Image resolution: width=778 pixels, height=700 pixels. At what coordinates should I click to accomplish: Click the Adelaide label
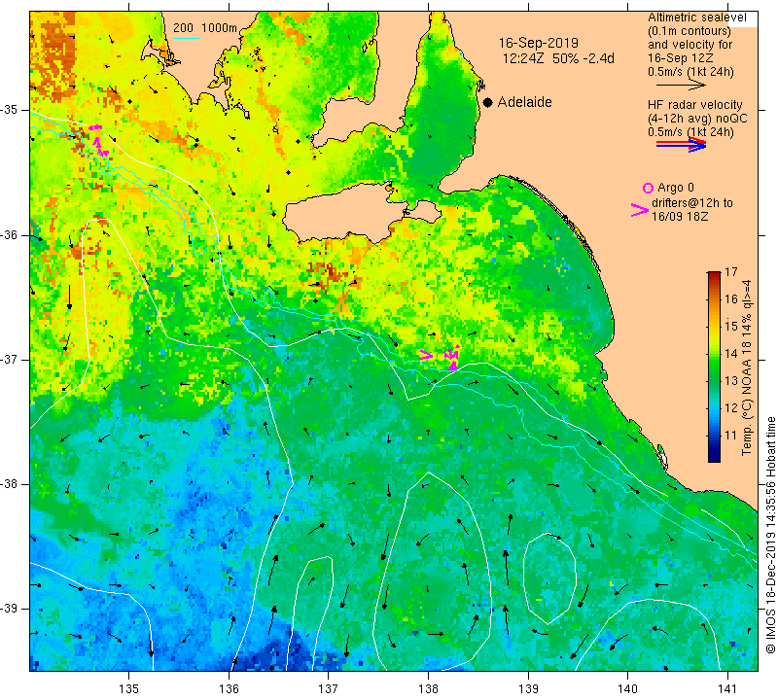point(524,102)
